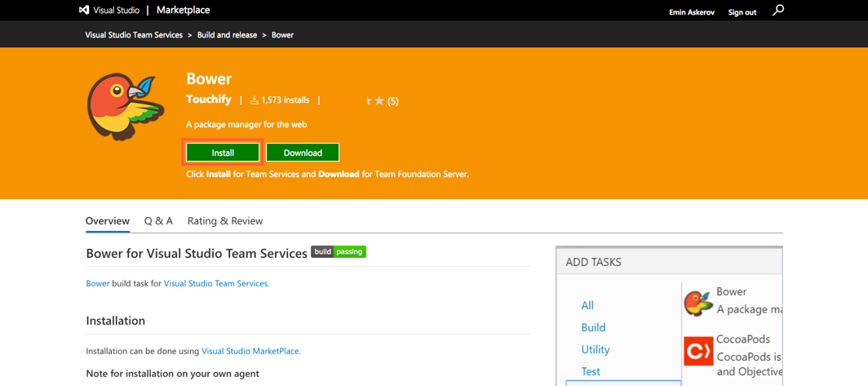The width and height of the screenshot is (868, 386).
Task: Click the Bower icon in Add Tasks
Action: coord(698,303)
